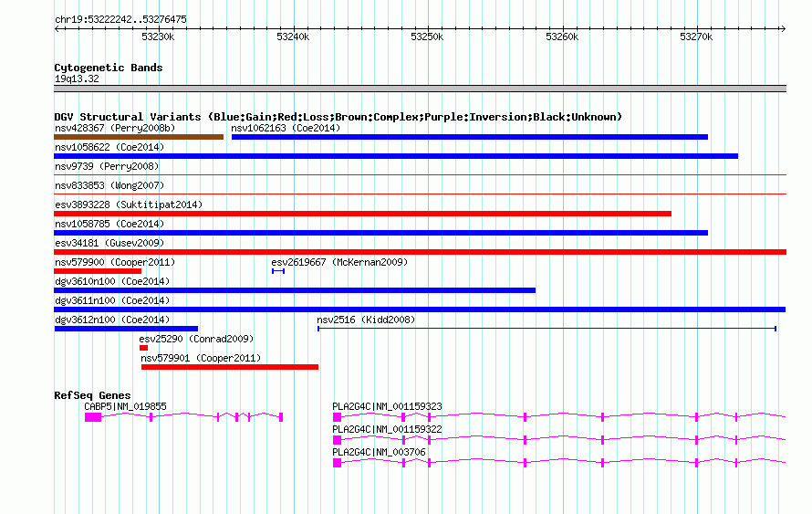Click the nsv428367 (Perry2008b) text label

pos(115,128)
